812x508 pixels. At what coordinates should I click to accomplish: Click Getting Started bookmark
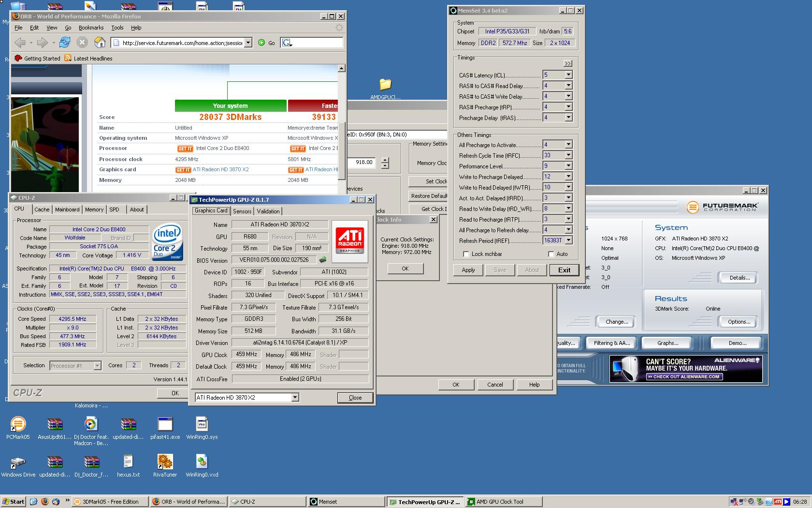pos(38,58)
